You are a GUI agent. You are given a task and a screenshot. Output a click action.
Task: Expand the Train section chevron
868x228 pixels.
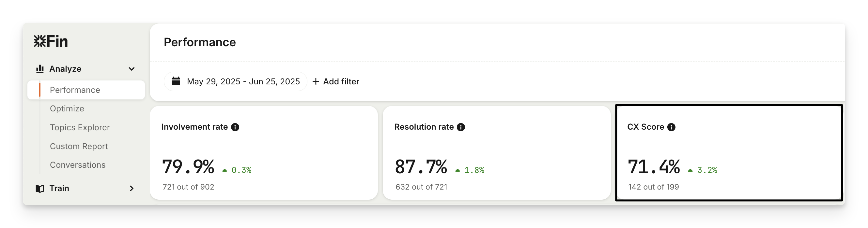click(132, 189)
